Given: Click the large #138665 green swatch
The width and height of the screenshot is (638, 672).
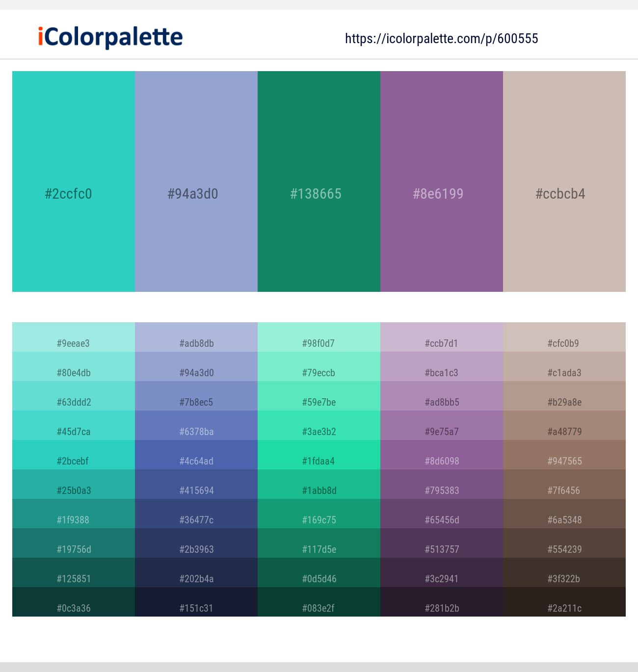Looking at the screenshot, I should click(x=319, y=181).
